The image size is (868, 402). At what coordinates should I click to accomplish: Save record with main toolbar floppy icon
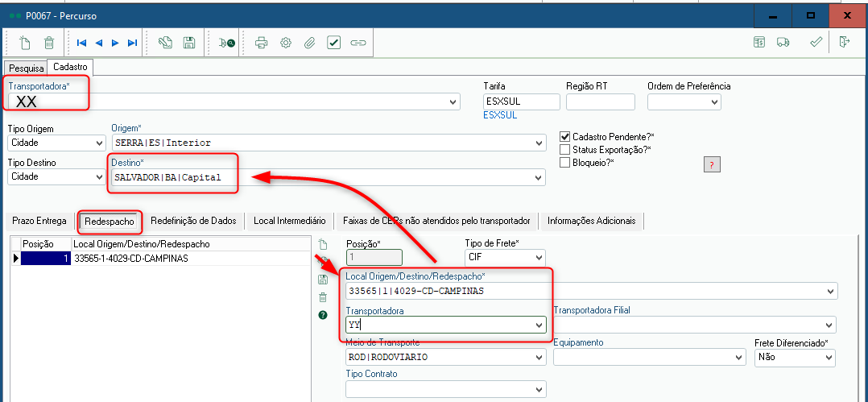click(x=188, y=43)
